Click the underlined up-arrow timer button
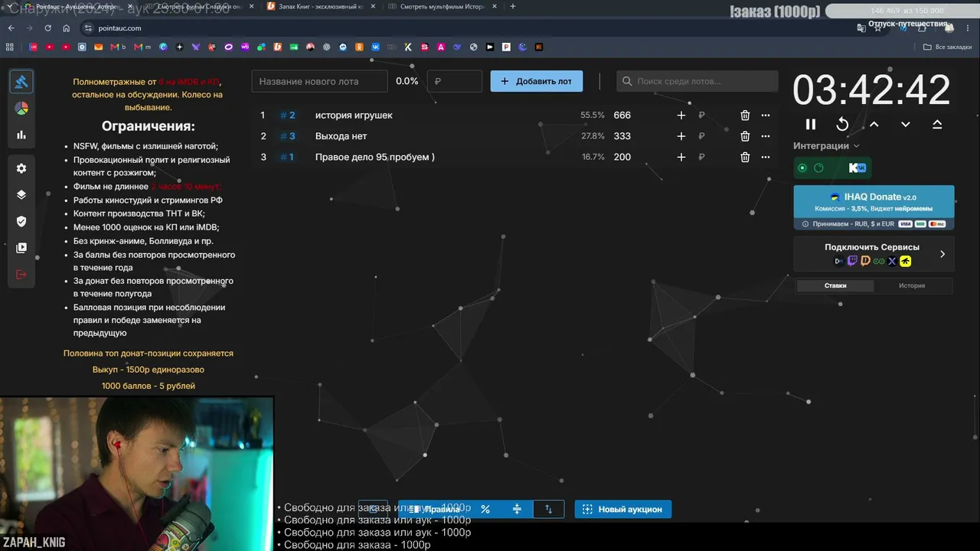The width and height of the screenshot is (980, 551). [937, 124]
